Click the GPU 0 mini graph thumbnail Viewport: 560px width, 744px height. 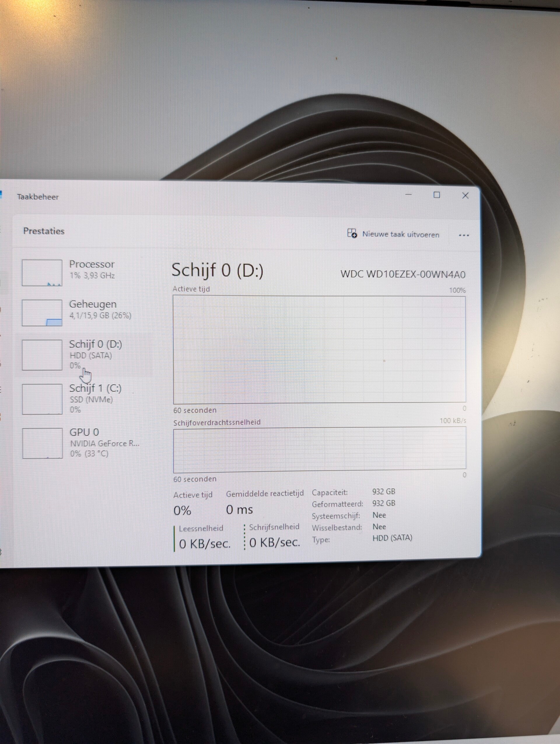[42, 443]
